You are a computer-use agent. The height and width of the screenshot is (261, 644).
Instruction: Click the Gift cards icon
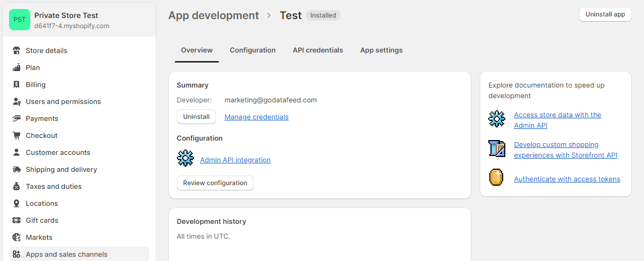16,221
